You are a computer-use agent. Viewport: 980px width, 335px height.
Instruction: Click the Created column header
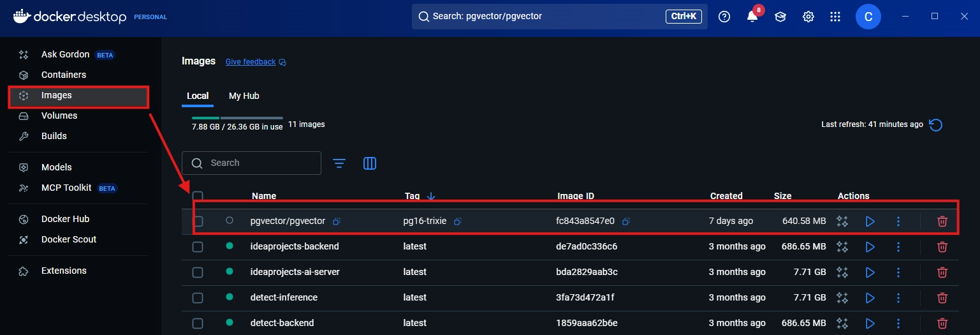(726, 196)
